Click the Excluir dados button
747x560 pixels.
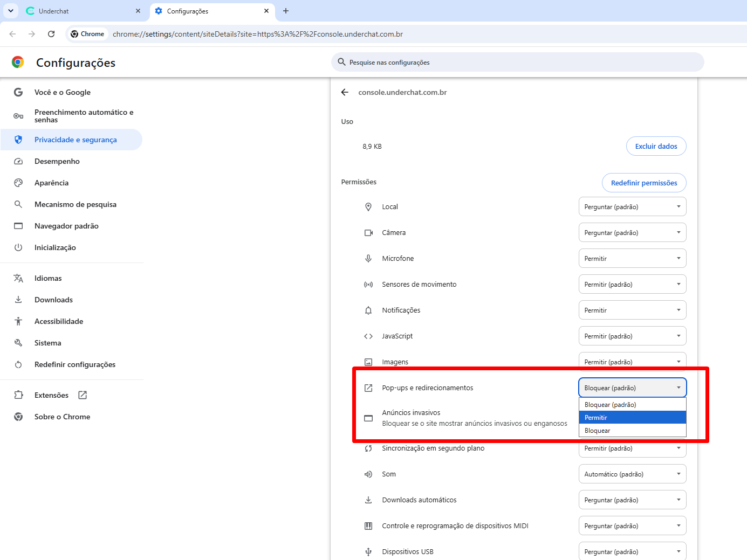[x=656, y=146]
